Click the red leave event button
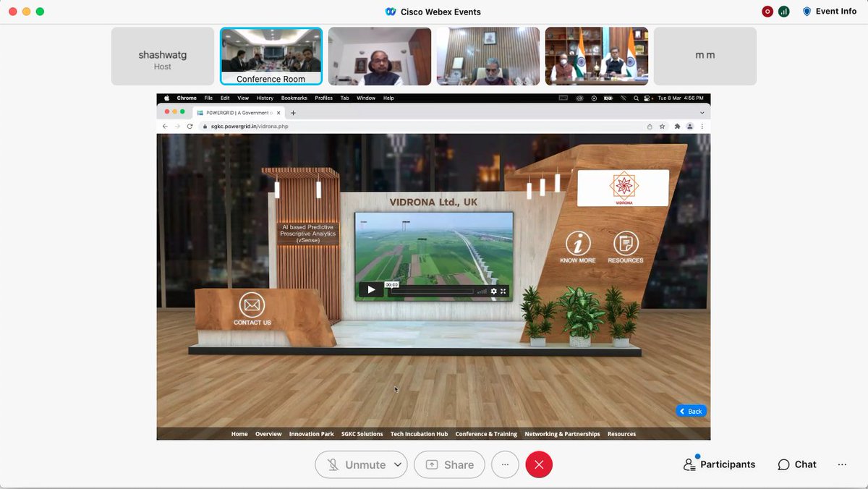 click(x=539, y=464)
